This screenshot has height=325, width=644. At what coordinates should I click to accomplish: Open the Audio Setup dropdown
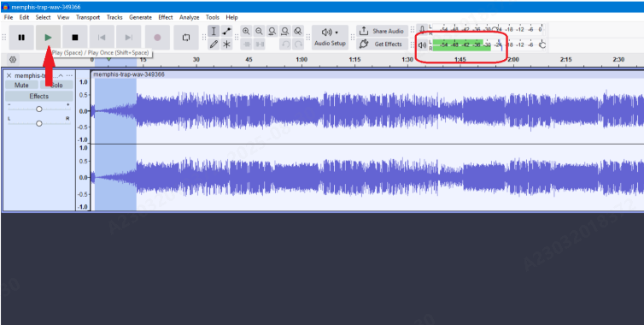(330, 38)
